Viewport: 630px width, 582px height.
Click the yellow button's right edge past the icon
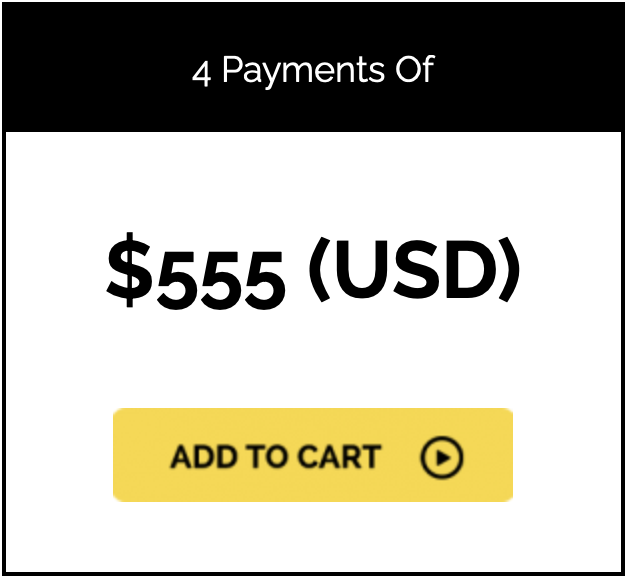tap(492, 455)
